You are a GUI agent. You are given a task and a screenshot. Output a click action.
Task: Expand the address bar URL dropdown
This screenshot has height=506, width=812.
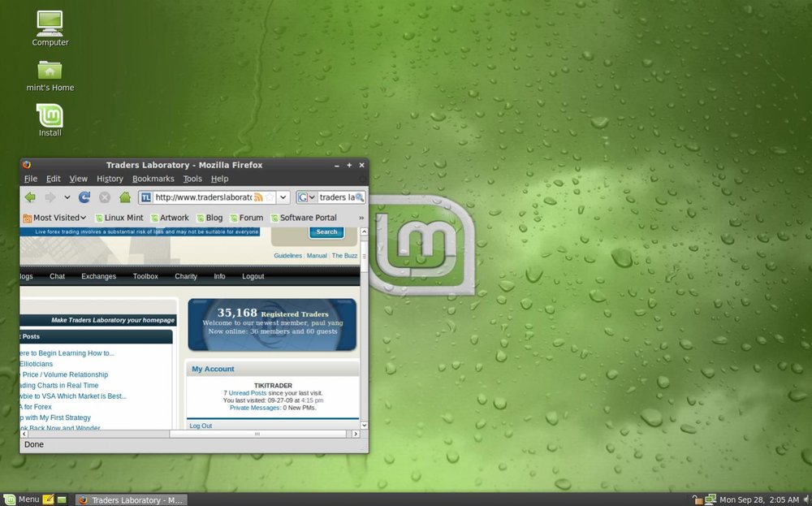tap(283, 197)
